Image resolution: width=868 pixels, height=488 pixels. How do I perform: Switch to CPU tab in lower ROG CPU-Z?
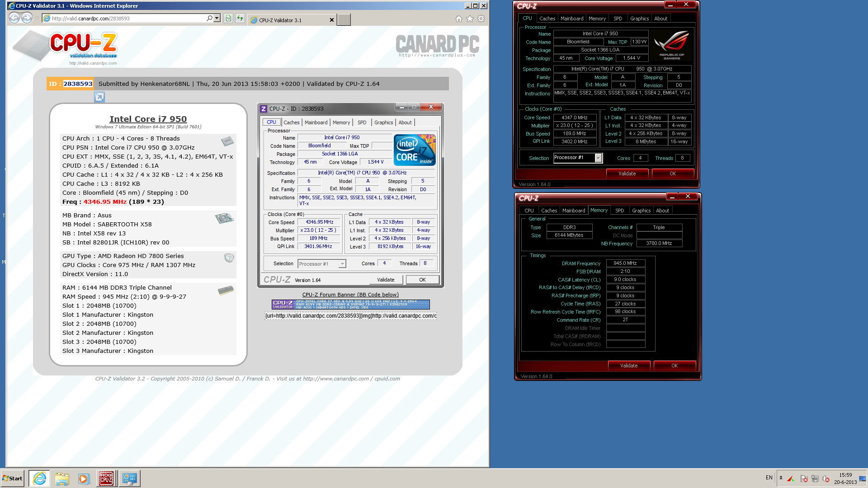point(529,211)
